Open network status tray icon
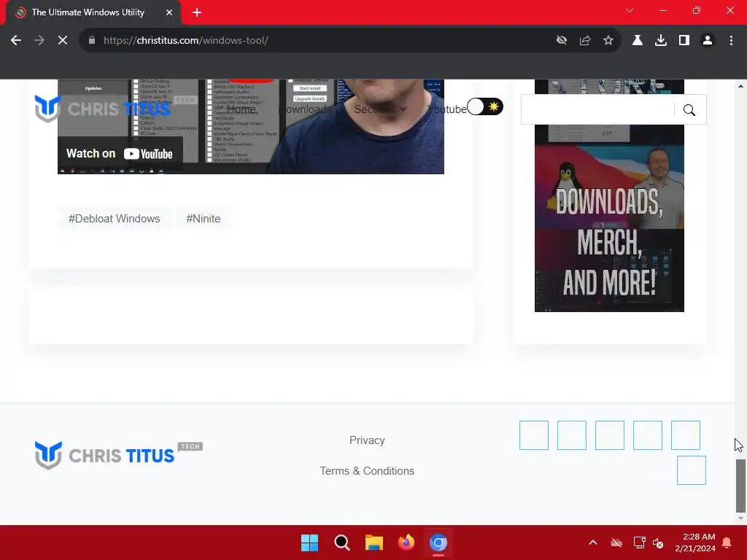Viewport: 747px width, 560px height. coord(639,542)
